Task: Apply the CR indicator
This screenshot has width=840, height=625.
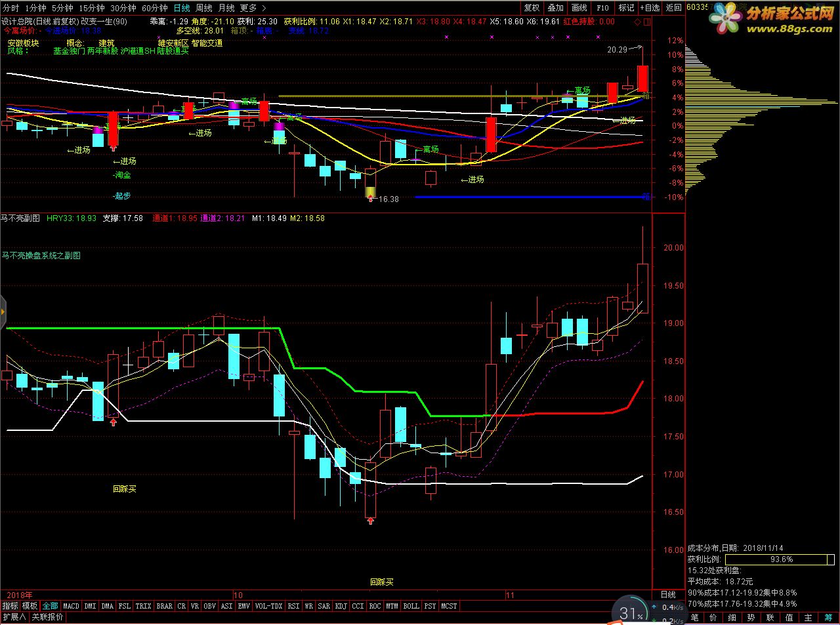Action: [182, 606]
